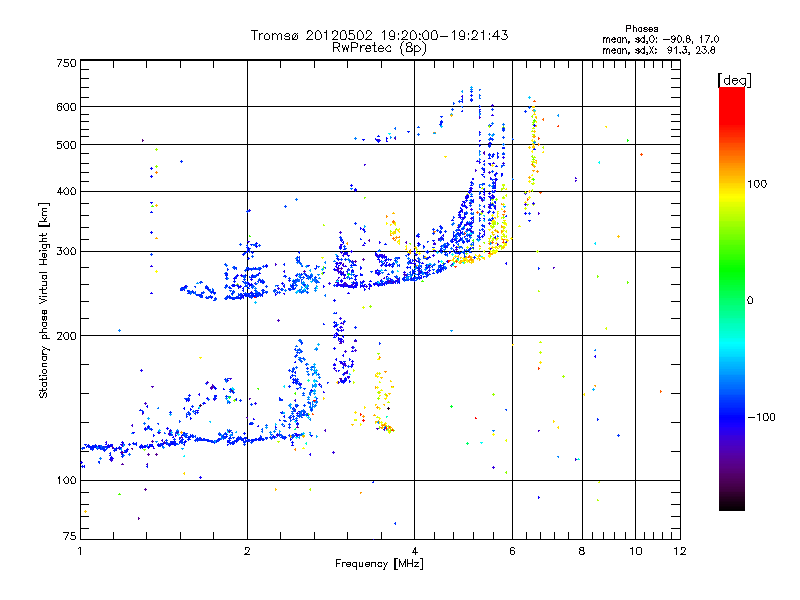Click the colorbar '-100' tick label

click(x=761, y=417)
